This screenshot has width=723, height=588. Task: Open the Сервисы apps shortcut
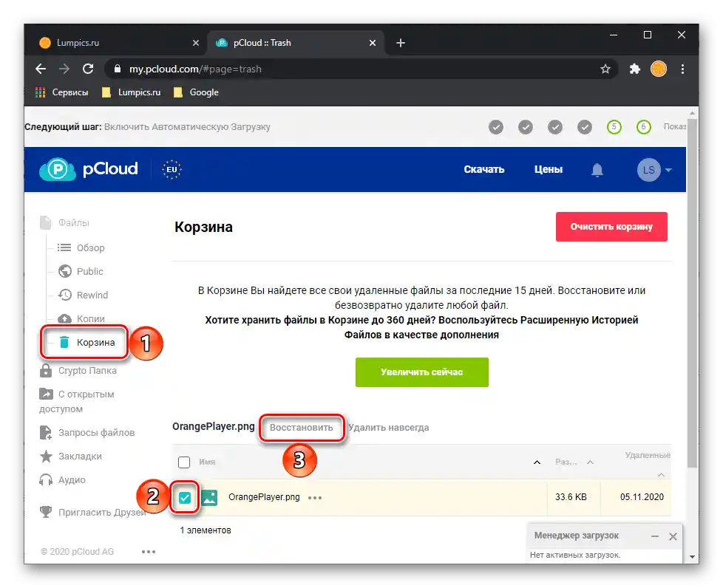coord(62,92)
